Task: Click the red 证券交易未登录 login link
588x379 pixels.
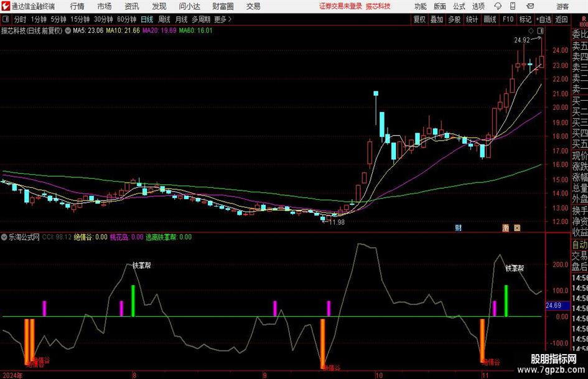Action: pyautogui.click(x=340, y=6)
